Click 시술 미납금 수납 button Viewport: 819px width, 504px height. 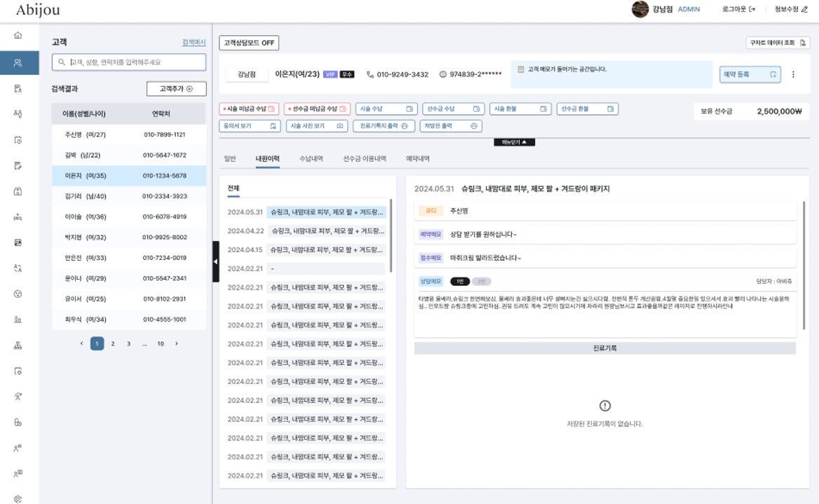(249, 109)
